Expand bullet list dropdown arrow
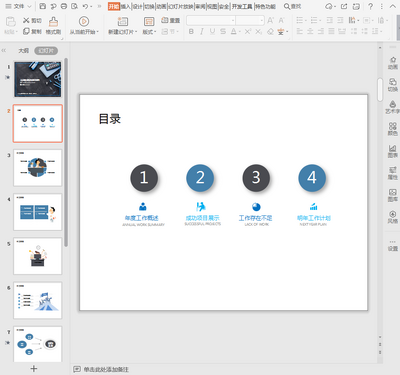This screenshot has width=400, height=375. (x=306, y=21)
